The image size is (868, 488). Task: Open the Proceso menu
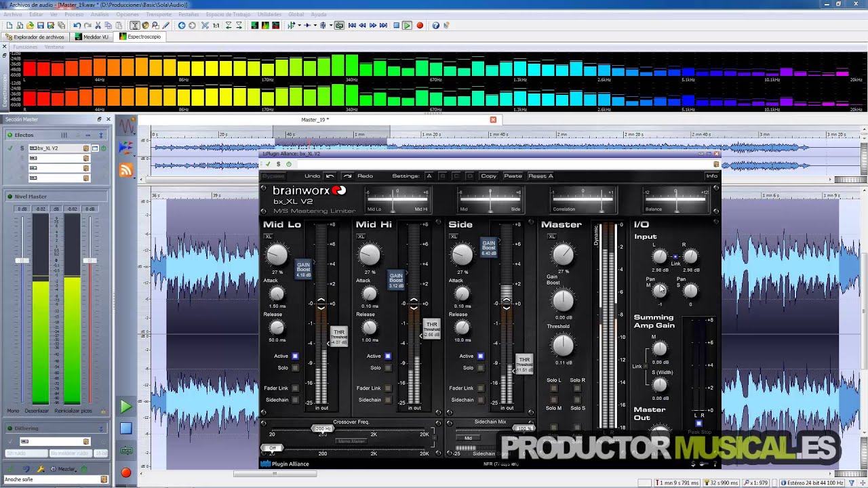pyautogui.click(x=74, y=14)
